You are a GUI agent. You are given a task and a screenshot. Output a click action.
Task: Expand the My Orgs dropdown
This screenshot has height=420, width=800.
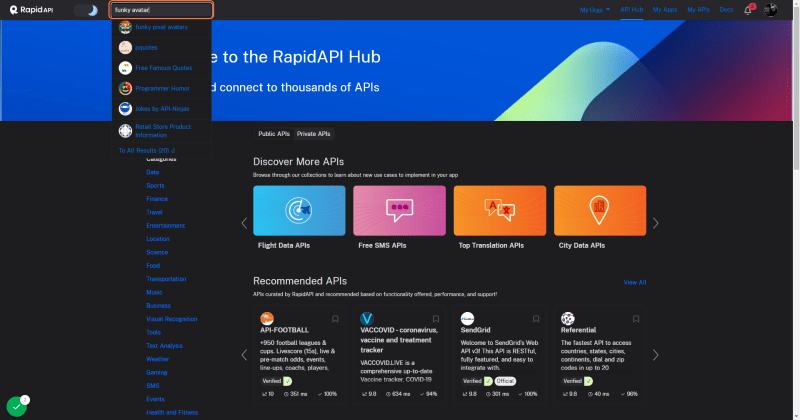pyautogui.click(x=594, y=10)
